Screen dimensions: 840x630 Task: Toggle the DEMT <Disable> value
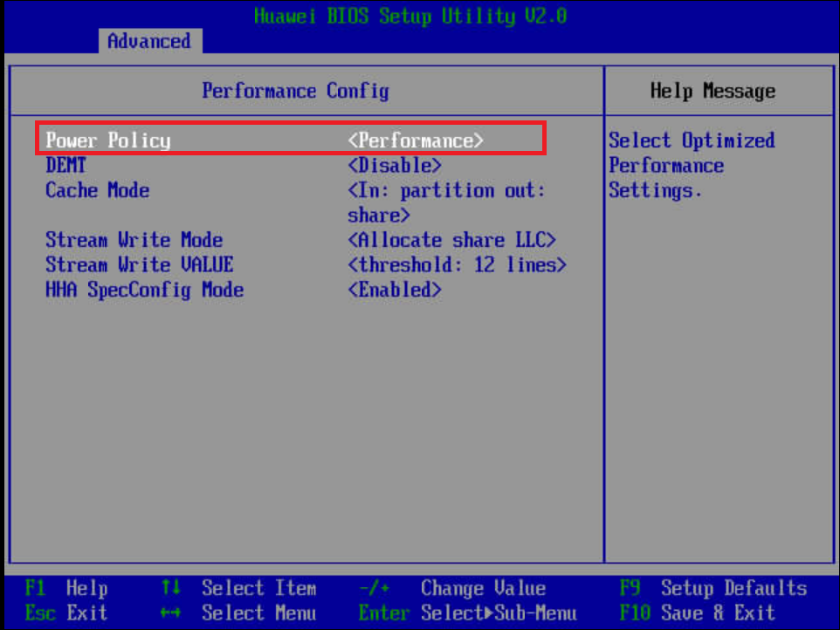point(395,165)
